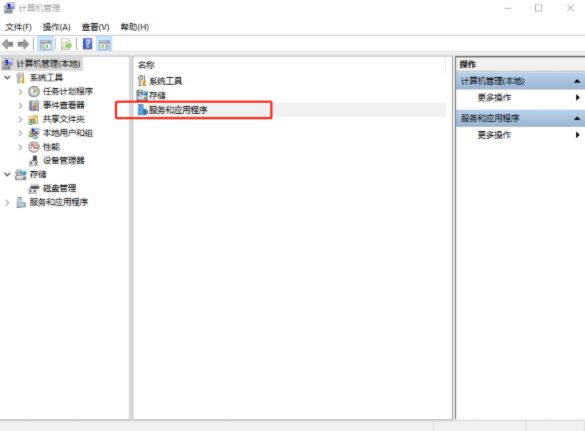Open 磁盘管理 under 存储
The height and width of the screenshot is (431, 585).
(60, 188)
